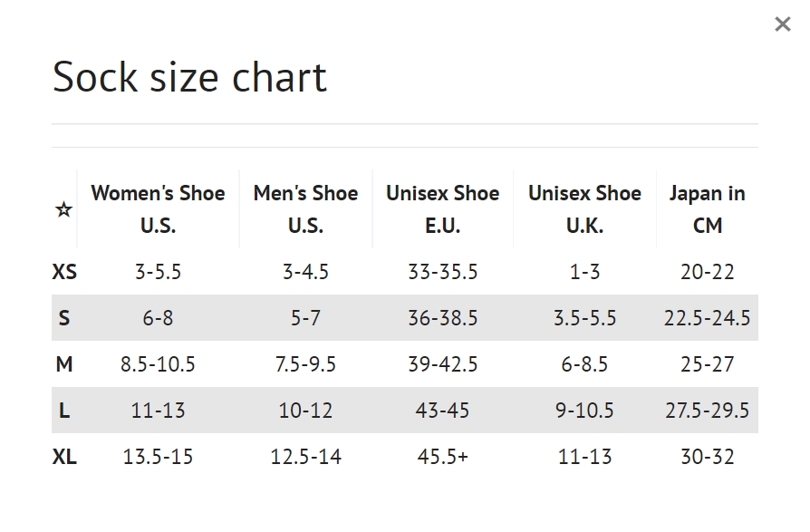Select the L size row label
Screen dimensions: 810x532
point(64,411)
